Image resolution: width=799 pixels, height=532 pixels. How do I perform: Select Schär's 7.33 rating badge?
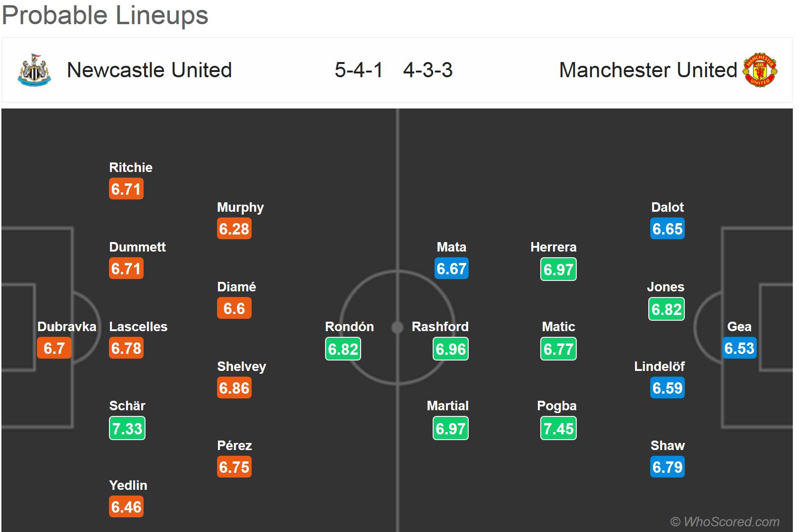point(127,428)
